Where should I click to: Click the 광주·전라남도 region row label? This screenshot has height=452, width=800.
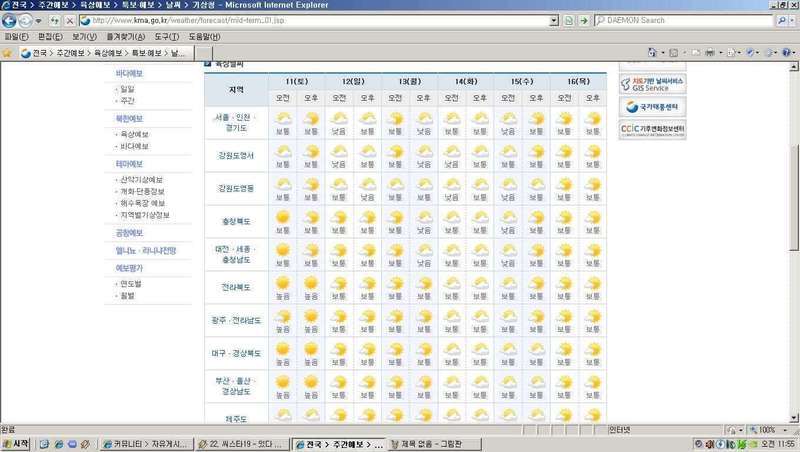click(x=236, y=320)
